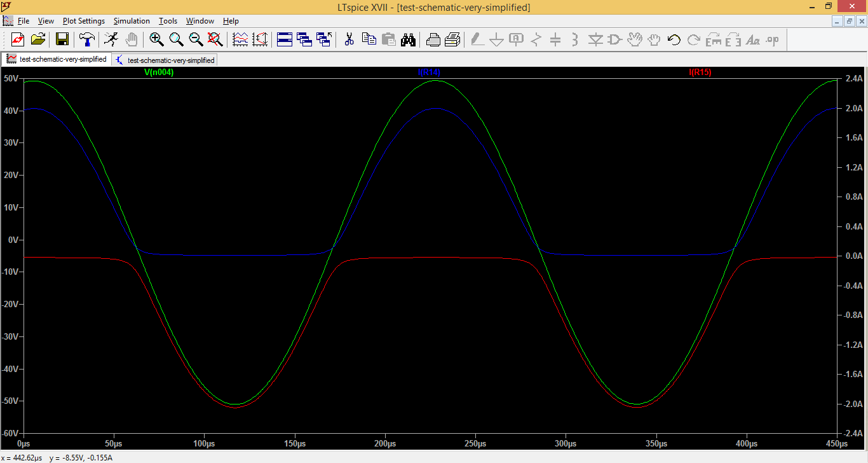Select the text Aa tool
This screenshot has width=868, height=463.
coord(753,39)
